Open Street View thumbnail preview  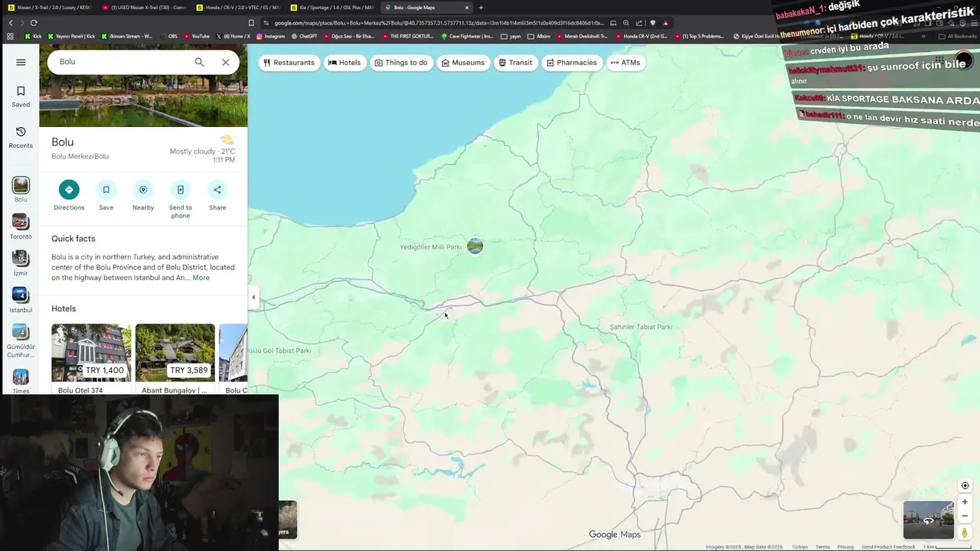coord(928,520)
